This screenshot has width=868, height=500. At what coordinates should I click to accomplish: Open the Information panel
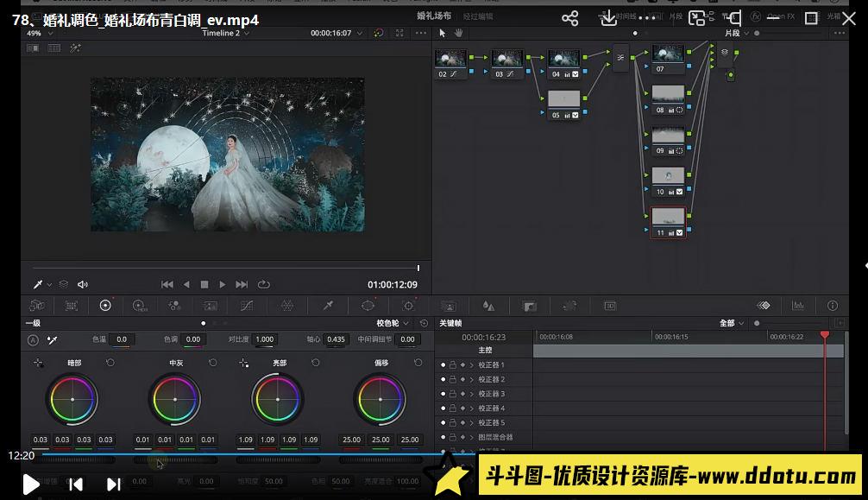pos(832,306)
